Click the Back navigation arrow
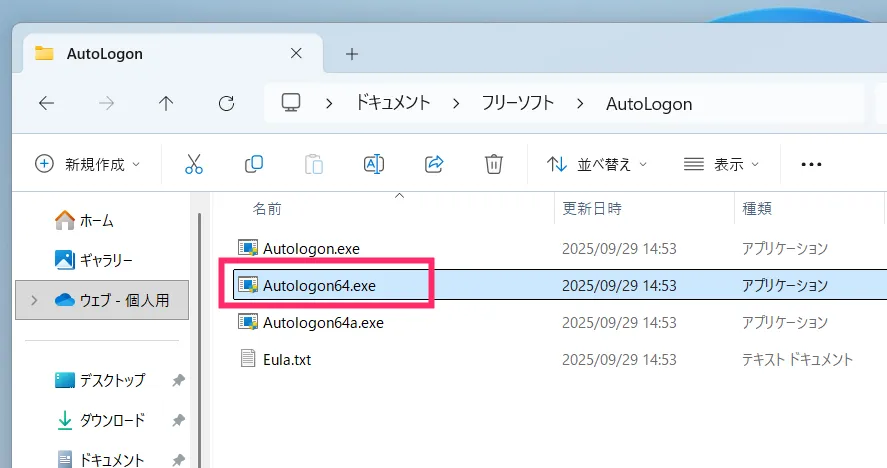This screenshot has width=887, height=468. 46,103
